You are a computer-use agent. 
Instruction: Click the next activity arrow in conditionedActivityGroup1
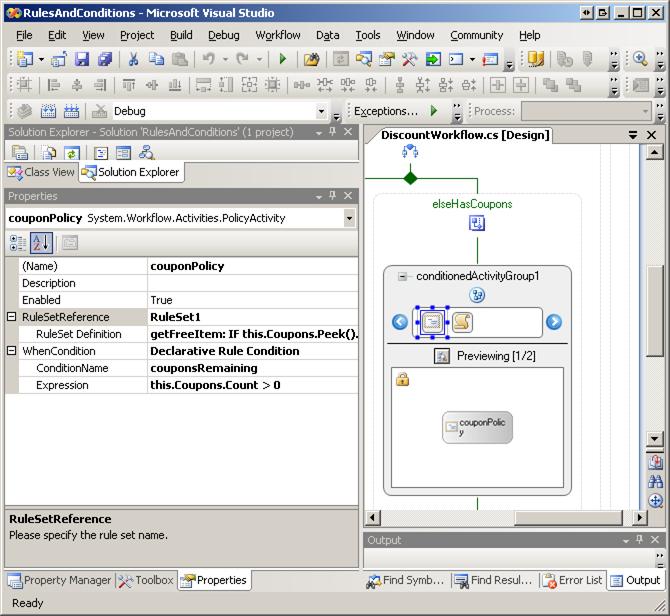(553, 322)
